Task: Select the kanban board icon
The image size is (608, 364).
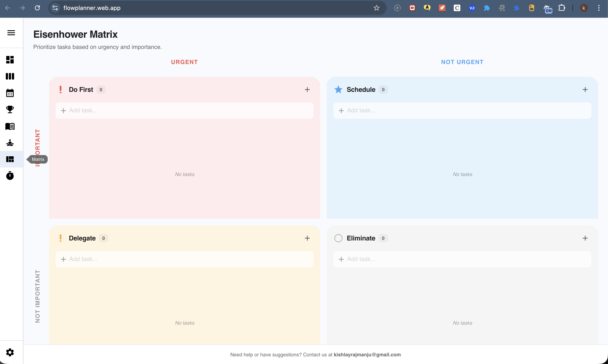Action: 10,76
